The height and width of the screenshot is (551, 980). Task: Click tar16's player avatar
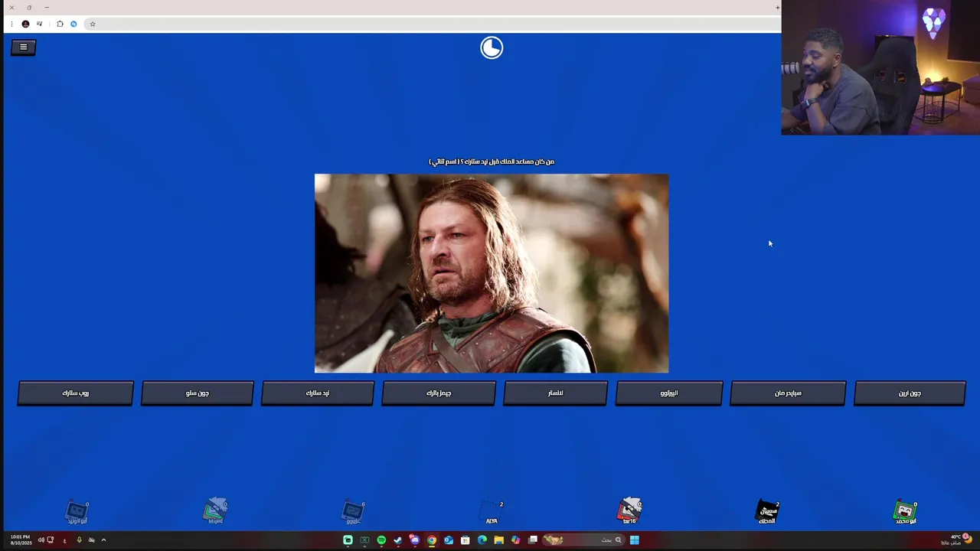tap(629, 510)
